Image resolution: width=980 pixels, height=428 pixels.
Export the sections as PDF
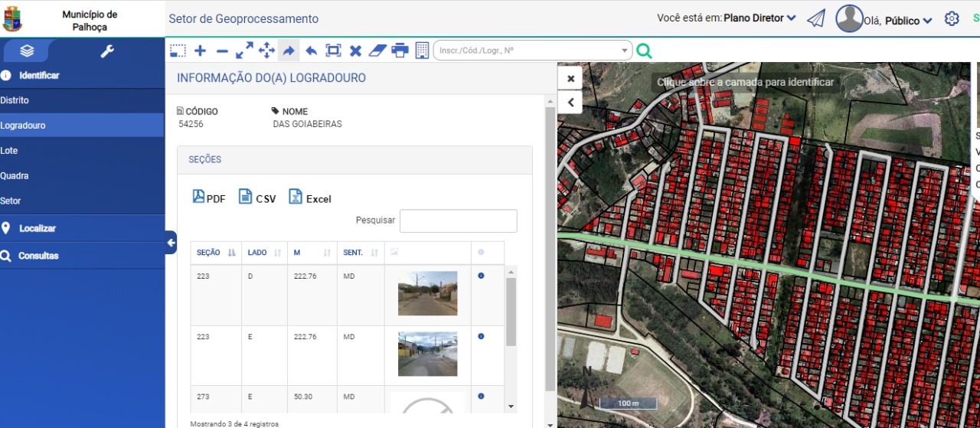pos(209,198)
